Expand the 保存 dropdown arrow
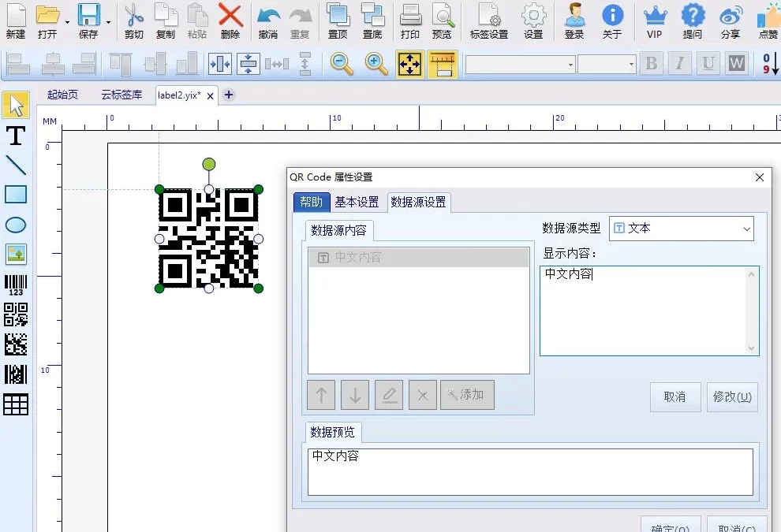781x532 pixels. 108,22
